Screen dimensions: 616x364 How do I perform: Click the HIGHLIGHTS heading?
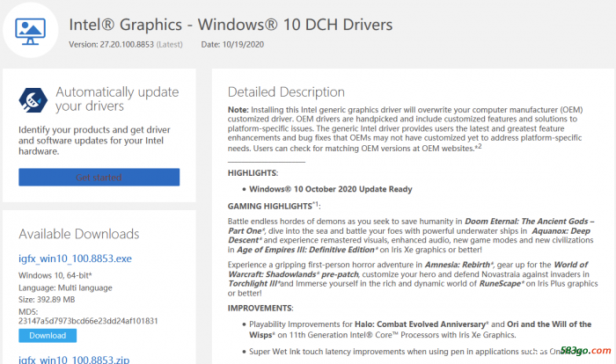pos(253,173)
